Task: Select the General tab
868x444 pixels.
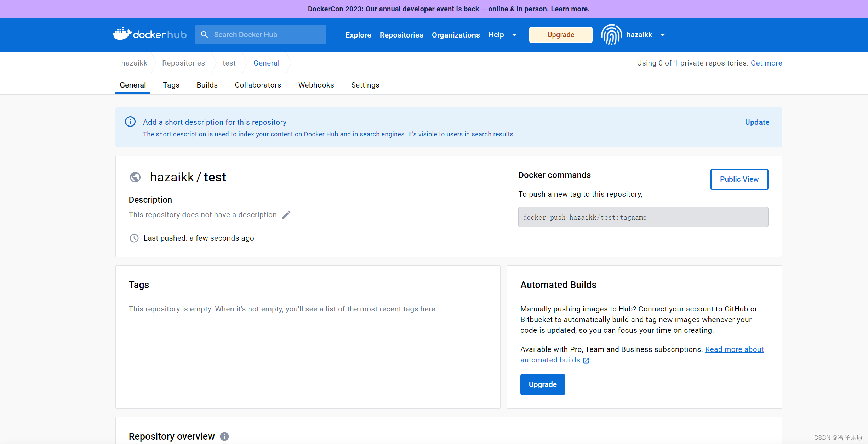Action: (133, 85)
